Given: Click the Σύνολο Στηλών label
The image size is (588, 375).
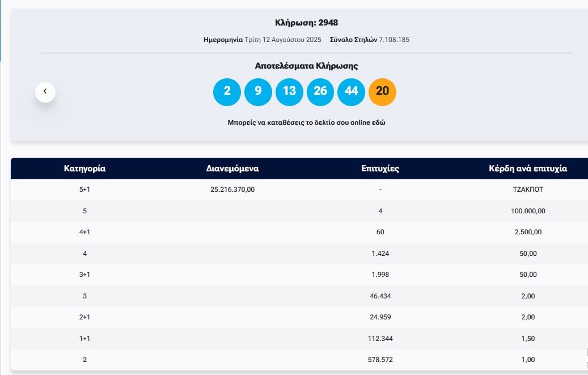Looking at the screenshot, I should click(x=354, y=40).
